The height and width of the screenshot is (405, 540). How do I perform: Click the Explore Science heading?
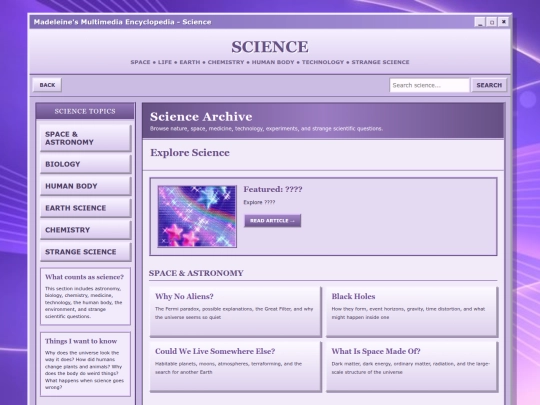(x=190, y=153)
